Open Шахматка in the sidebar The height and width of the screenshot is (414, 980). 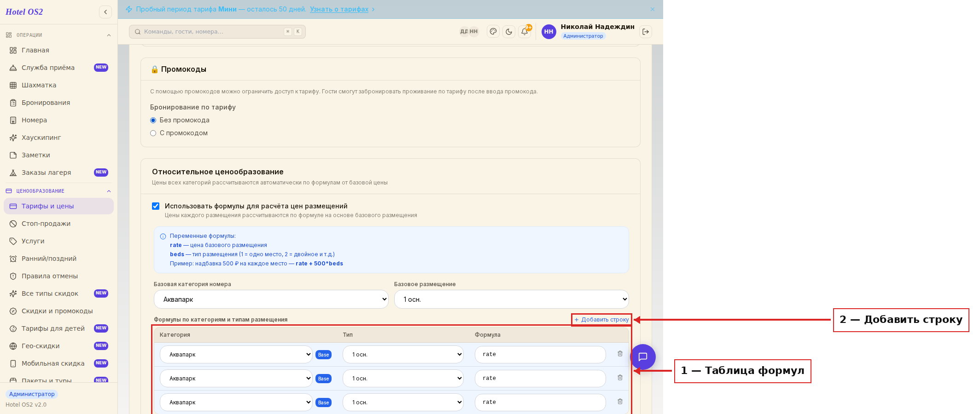tap(39, 85)
